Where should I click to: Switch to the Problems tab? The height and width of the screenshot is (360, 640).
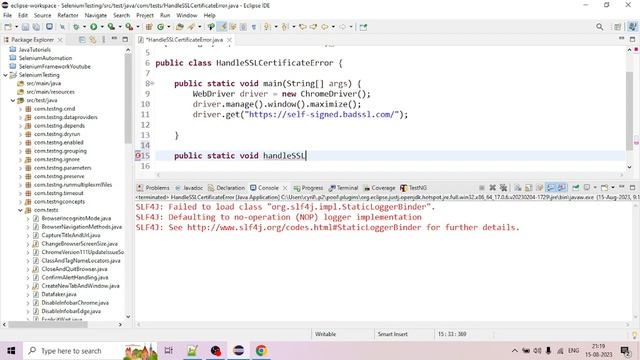pyautogui.click(x=153, y=188)
